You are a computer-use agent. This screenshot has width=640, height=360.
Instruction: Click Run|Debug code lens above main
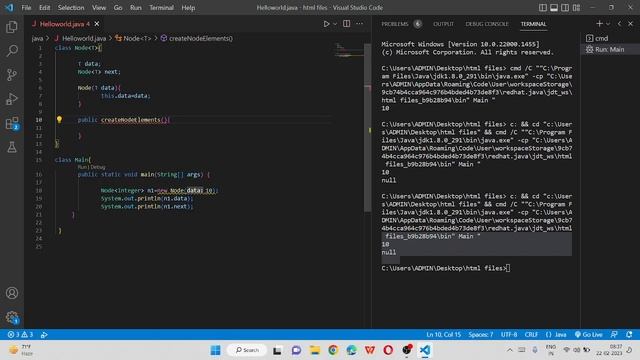tap(91, 167)
